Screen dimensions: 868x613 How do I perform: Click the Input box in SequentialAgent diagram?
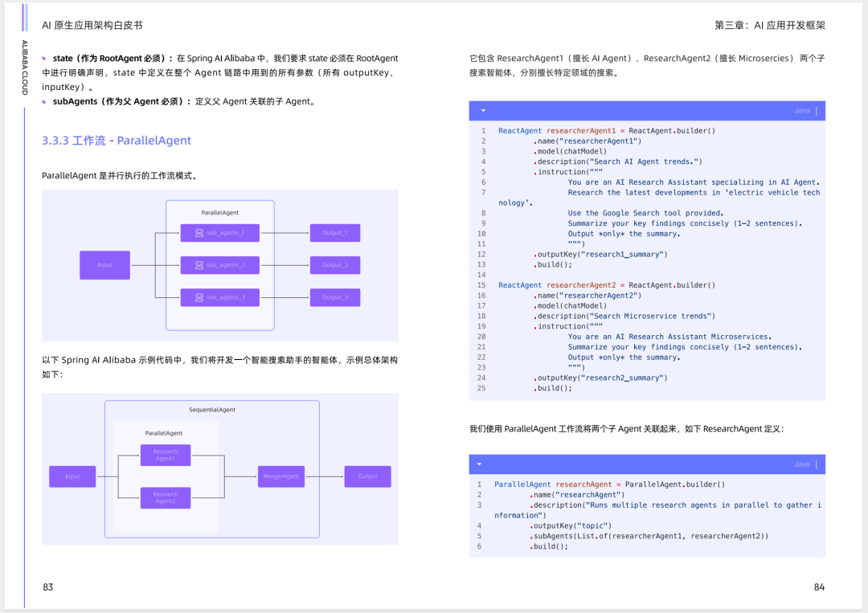(72, 476)
